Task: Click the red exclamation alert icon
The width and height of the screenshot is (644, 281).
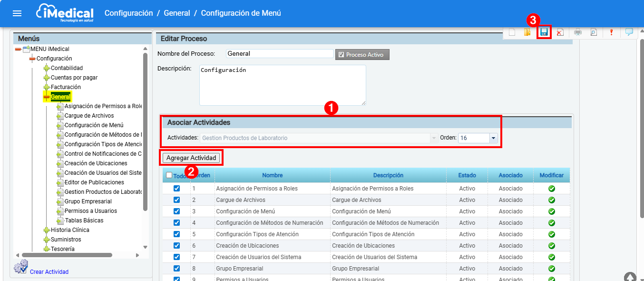Action: click(x=611, y=32)
